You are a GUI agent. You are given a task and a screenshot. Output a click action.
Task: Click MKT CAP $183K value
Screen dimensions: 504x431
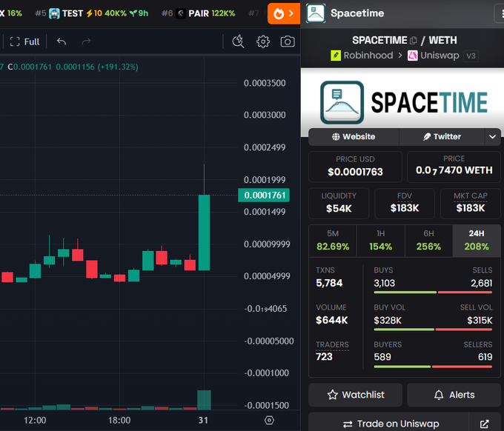coord(471,208)
